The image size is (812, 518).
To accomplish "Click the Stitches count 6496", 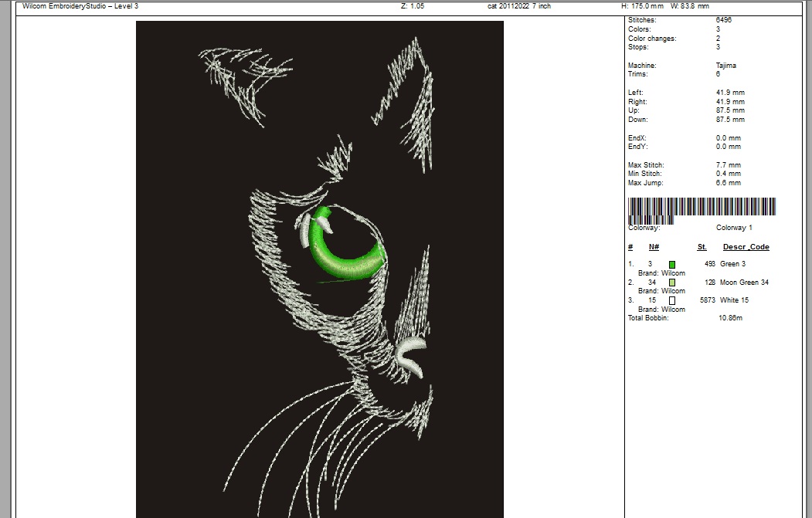I will (723, 20).
